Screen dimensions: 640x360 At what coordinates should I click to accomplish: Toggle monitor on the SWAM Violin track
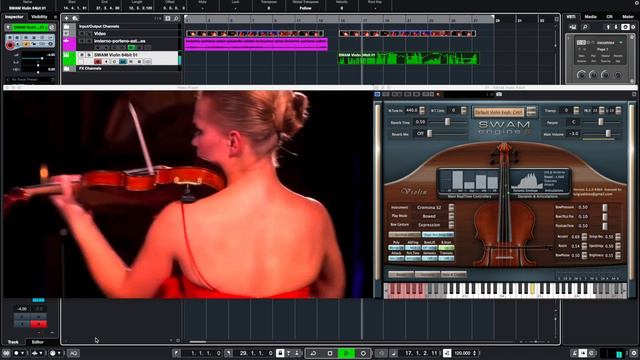click(106, 62)
